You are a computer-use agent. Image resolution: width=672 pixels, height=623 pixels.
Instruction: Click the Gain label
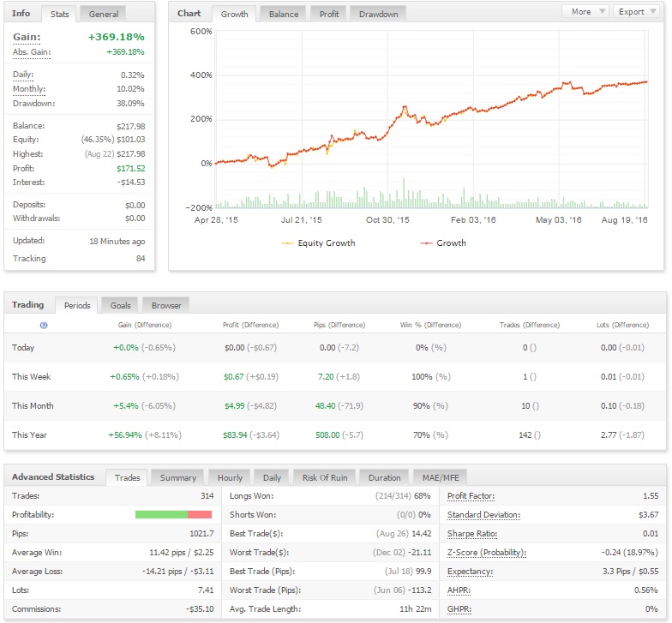point(27,37)
